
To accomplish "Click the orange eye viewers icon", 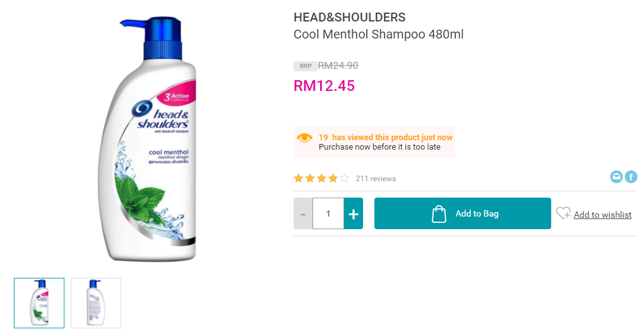I will pos(304,138).
